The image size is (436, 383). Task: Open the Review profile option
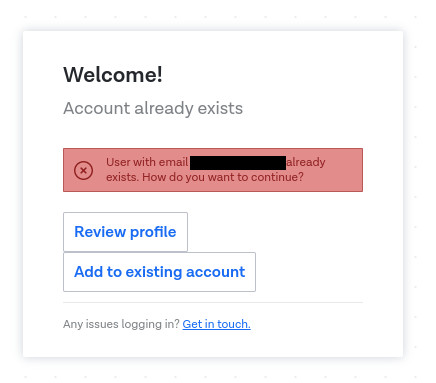[x=125, y=232]
